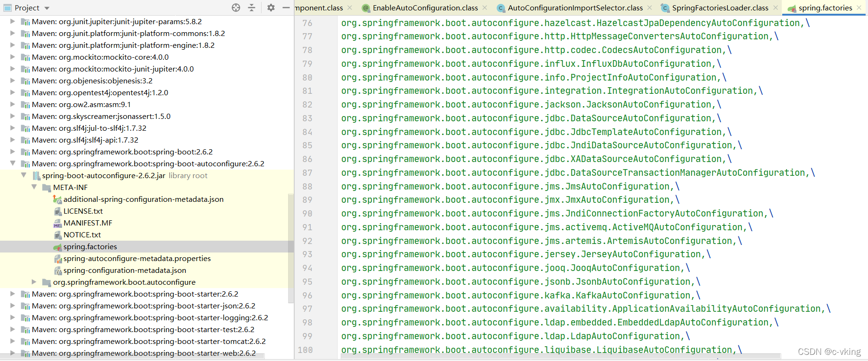
Task: Click the DataSourceAutoConfiguration line text
Action: tap(532, 118)
